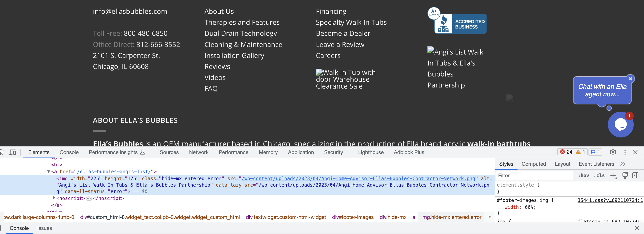Switch to the Network tab
The width and height of the screenshot is (644, 234).
[x=199, y=152]
